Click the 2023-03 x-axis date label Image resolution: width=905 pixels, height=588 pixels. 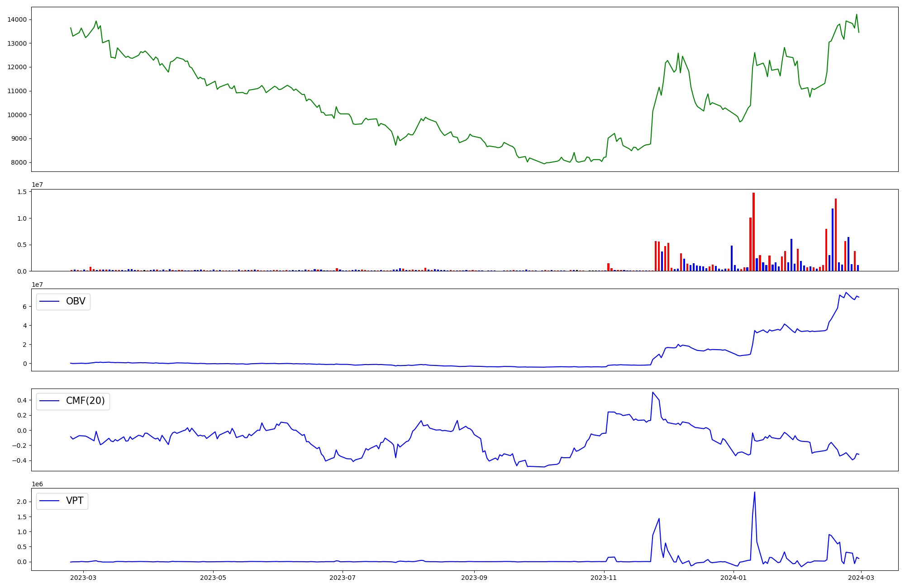point(83,578)
